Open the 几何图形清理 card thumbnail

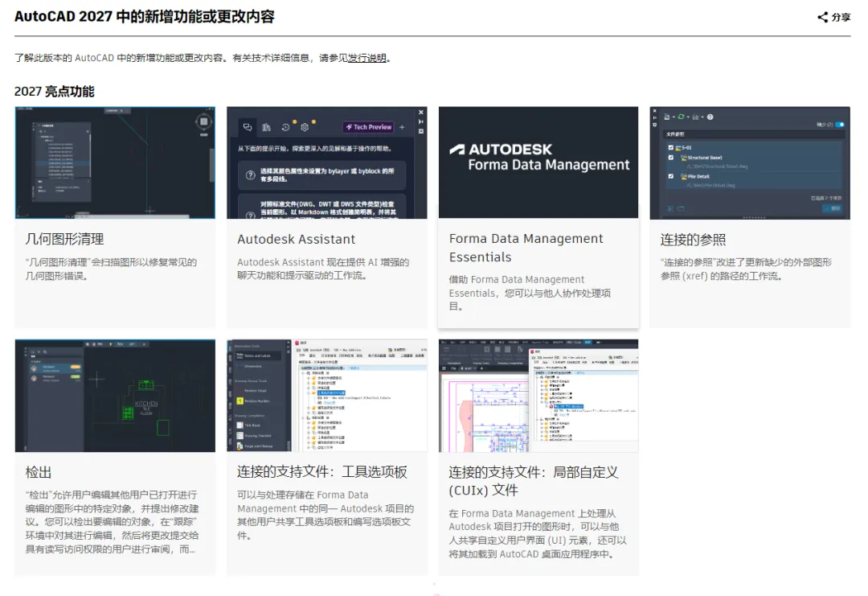(x=115, y=162)
